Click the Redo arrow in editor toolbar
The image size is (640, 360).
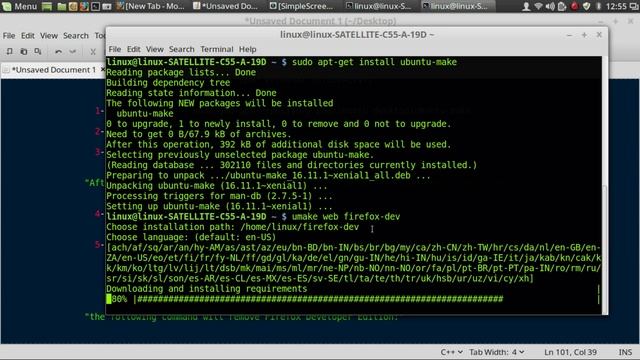pos(73,51)
